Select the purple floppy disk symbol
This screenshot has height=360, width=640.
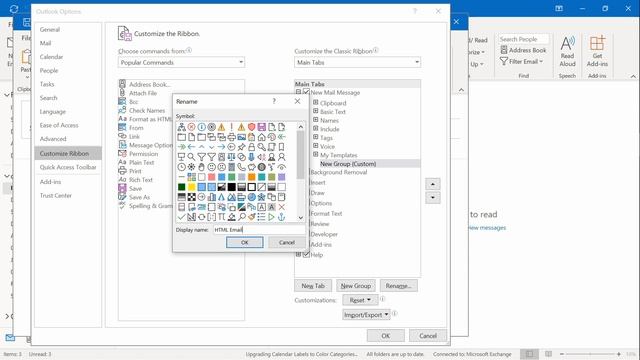[262, 127]
